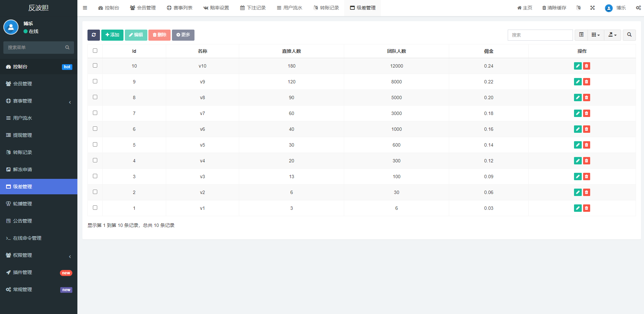The height and width of the screenshot is (314, 644).
Task: Click the 添加 button
Action: click(112, 35)
